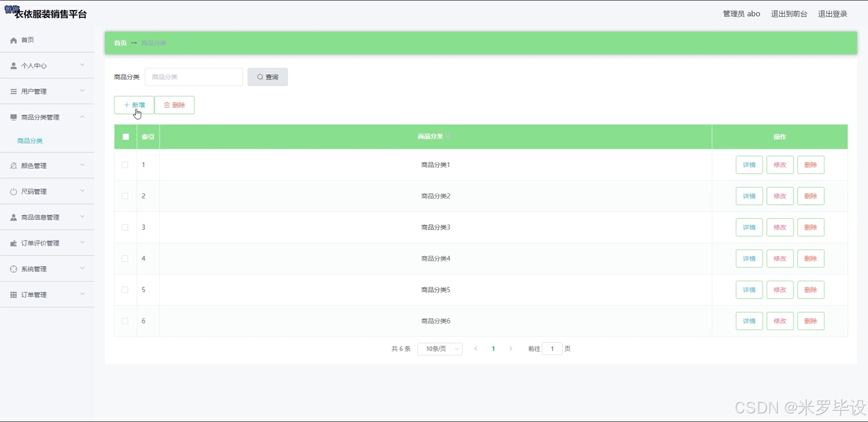
Task: Click 修改 for 商品分类4
Action: [x=780, y=259]
